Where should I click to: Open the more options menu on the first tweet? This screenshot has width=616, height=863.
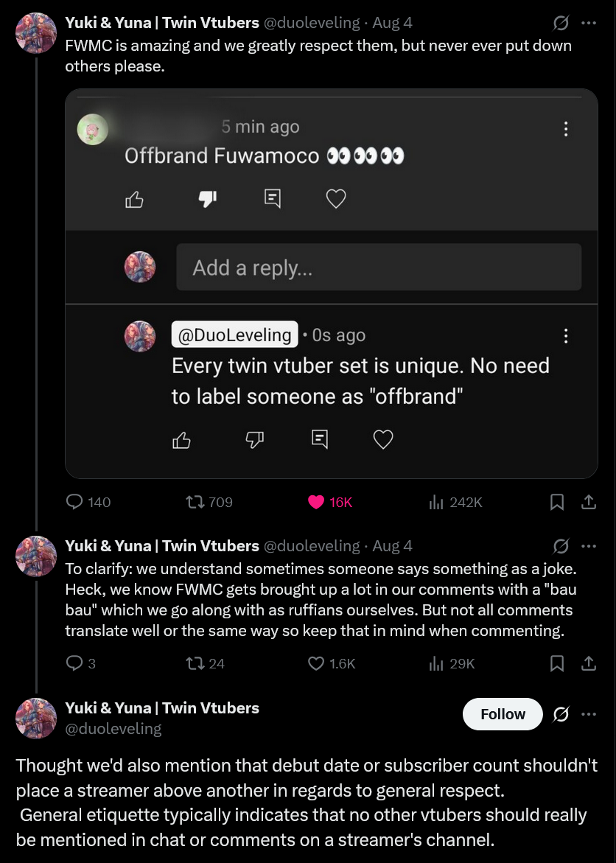(588, 24)
